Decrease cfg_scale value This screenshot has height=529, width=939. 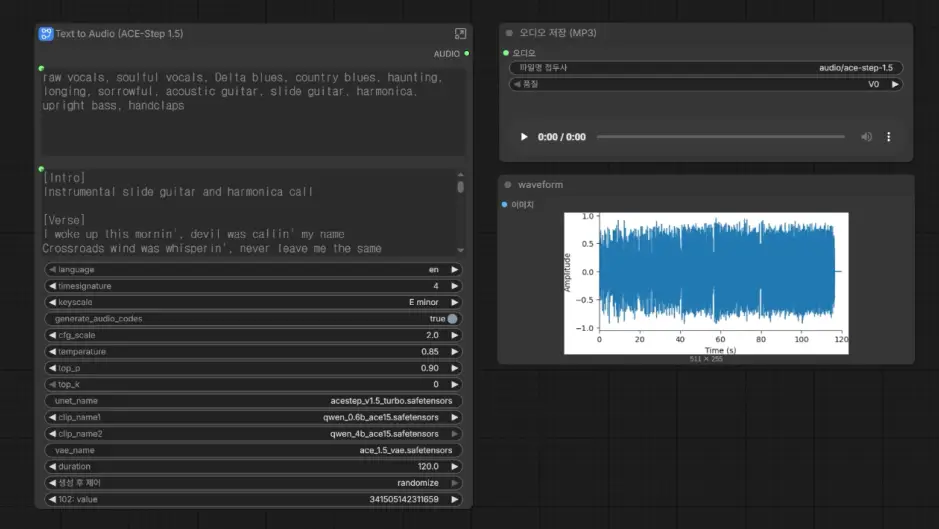52,335
